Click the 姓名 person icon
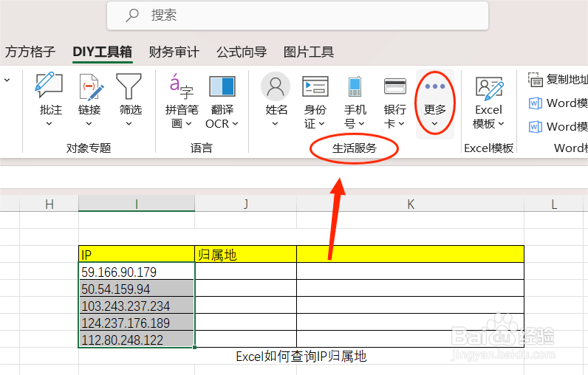 [276, 86]
